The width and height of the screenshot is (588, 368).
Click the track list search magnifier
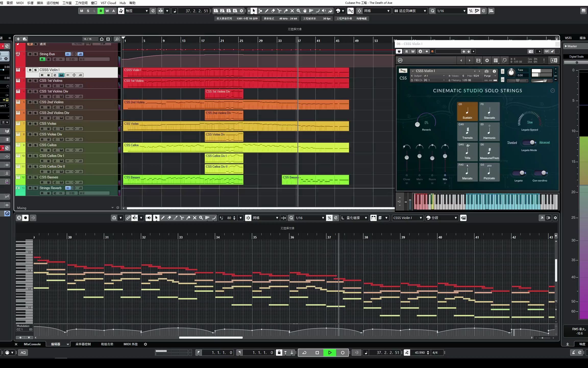point(117,39)
